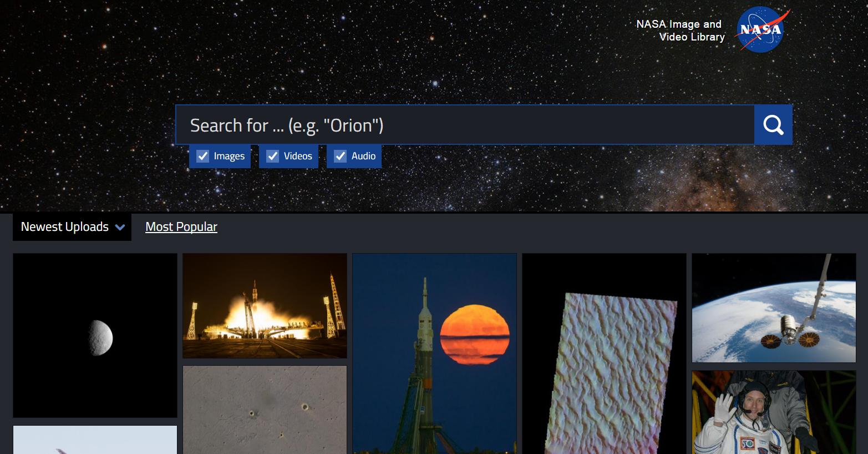Toggle the Videos filter checkbox
Image resolution: width=868 pixels, height=454 pixels.
(273, 157)
